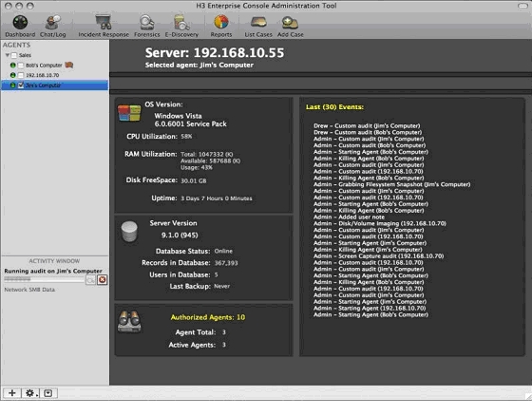
Task: Click the binoculars agents icon
Action: coord(129,321)
